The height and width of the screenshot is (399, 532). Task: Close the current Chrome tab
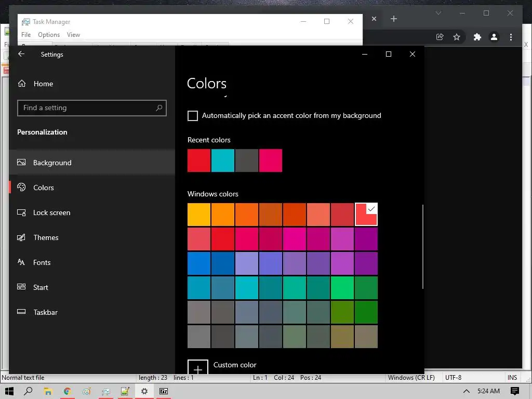[x=374, y=19]
